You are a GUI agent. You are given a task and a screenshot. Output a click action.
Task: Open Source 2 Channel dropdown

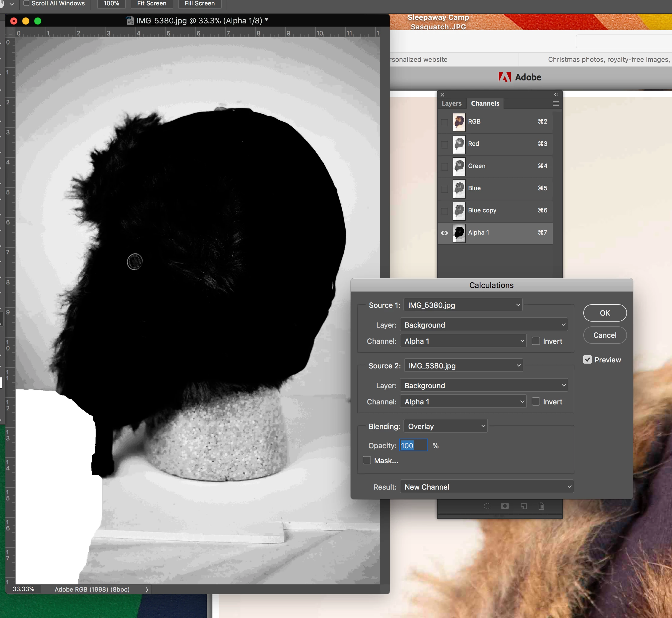click(463, 402)
